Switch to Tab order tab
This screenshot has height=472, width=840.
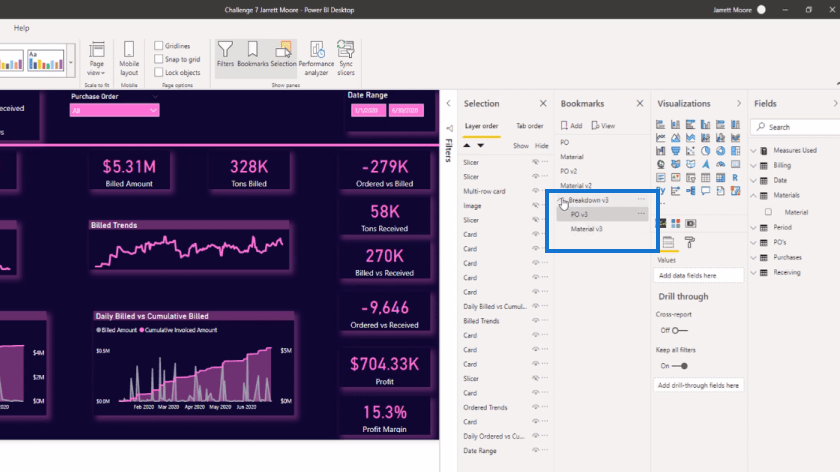pyautogui.click(x=529, y=126)
